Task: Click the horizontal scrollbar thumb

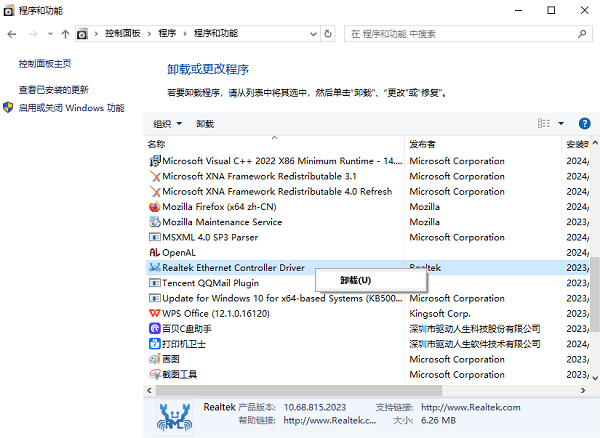Action: click(298, 391)
